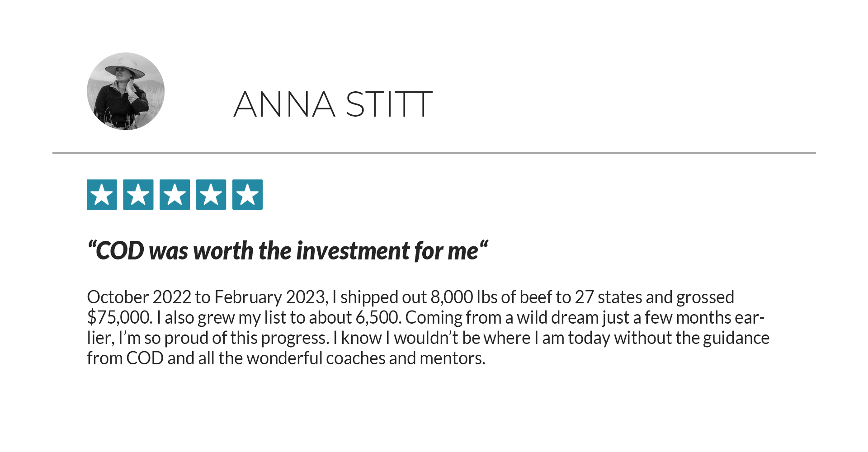Click the ANNA STITT name heading
868x452 pixels.
point(333,104)
